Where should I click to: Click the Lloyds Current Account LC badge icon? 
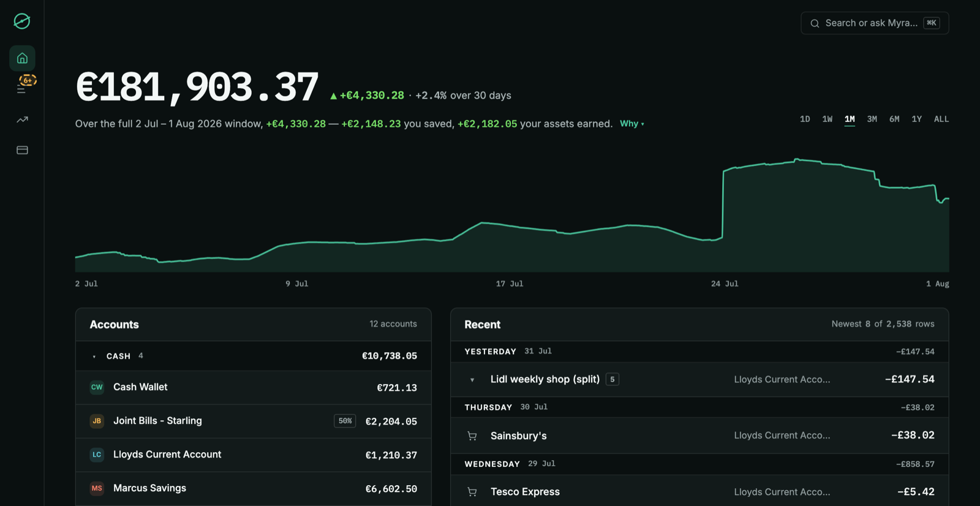click(x=97, y=455)
